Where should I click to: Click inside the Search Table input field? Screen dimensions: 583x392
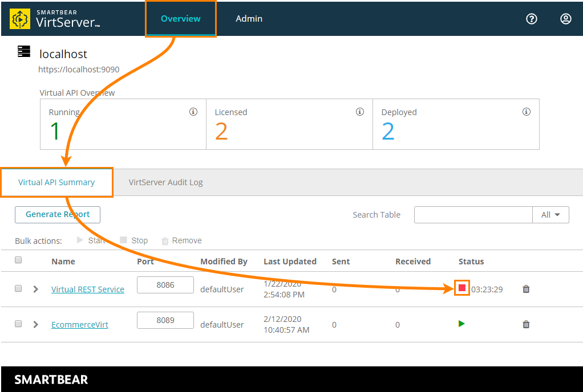tap(473, 215)
